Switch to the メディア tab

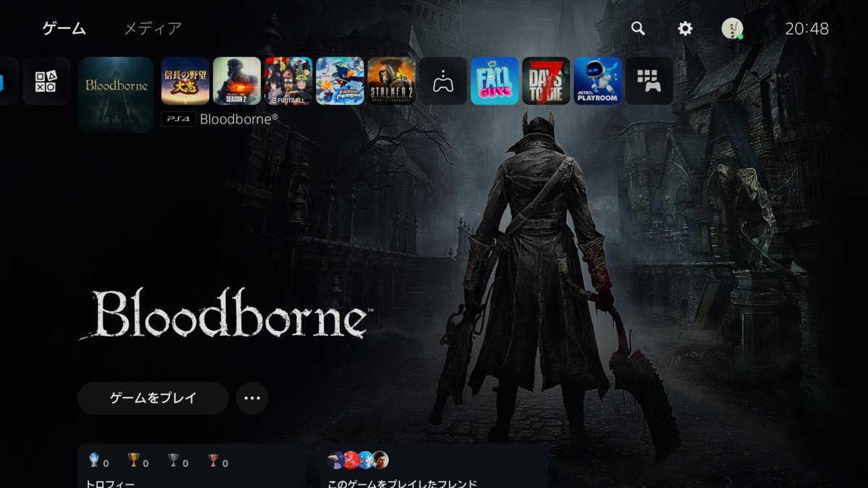click(x=153, y=29)
